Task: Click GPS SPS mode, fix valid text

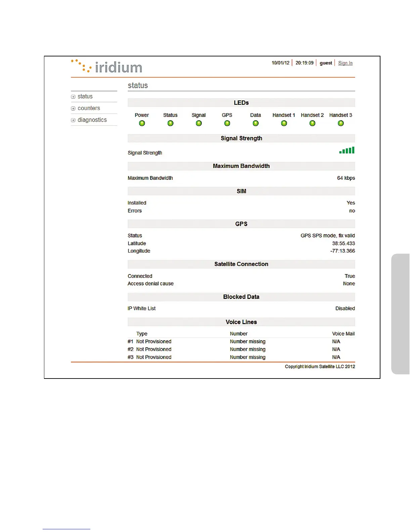Action: (x=328, y=236)
